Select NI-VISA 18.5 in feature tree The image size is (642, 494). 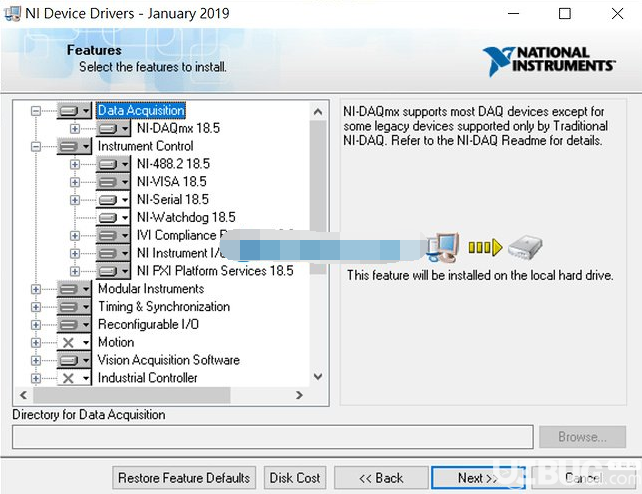[x=172, y=182]
